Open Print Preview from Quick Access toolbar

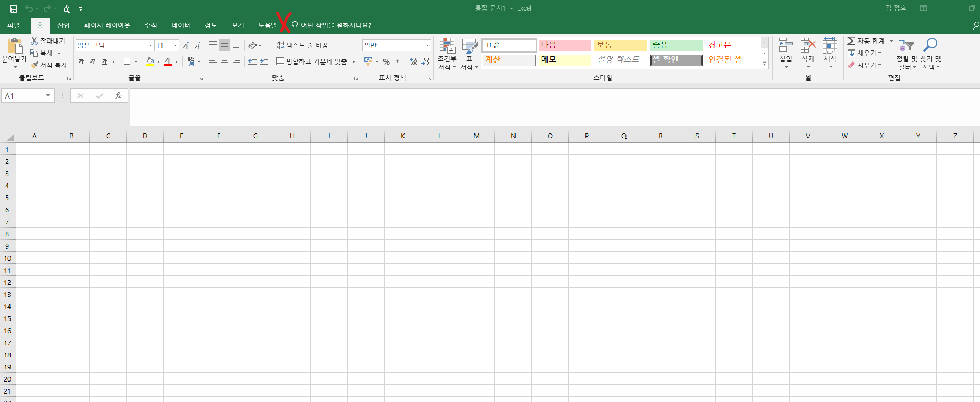pyautogui.click(x=66, y=8)
